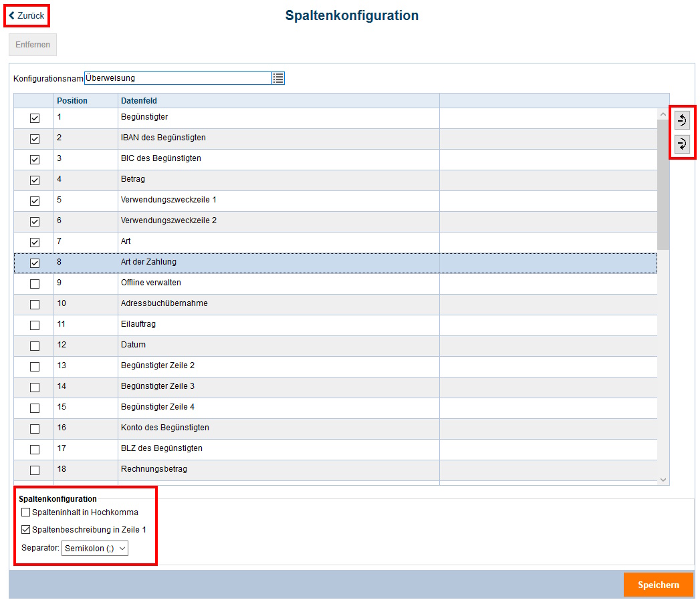Save the configuration with Speichern

click(658, 585)
